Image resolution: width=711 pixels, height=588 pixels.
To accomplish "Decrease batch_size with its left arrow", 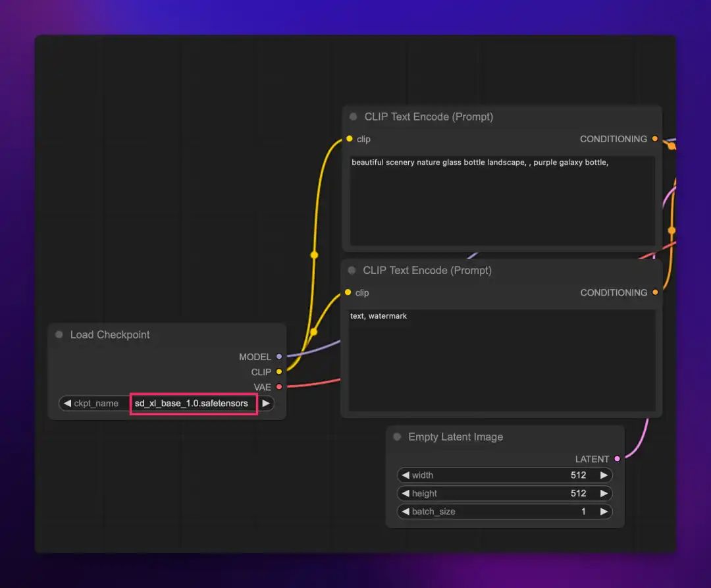I will click(406, 512).
